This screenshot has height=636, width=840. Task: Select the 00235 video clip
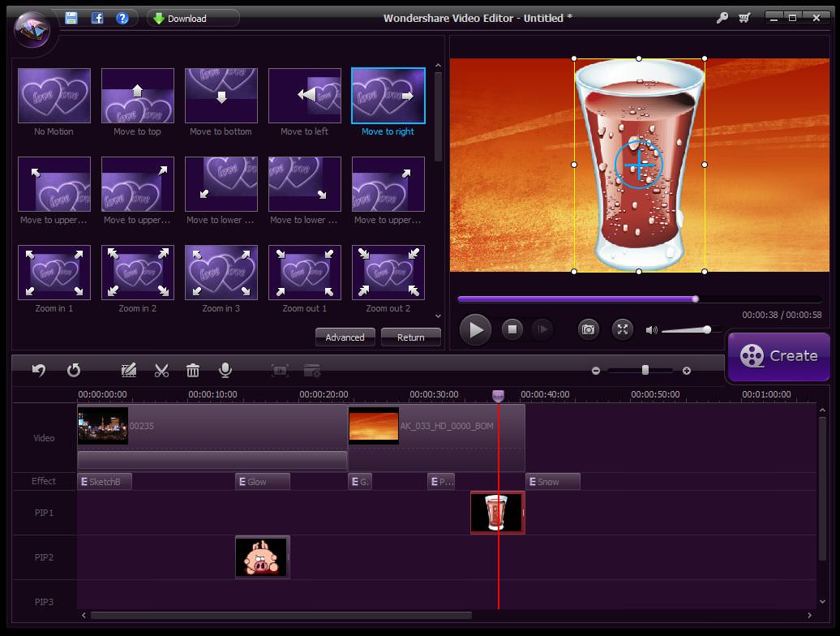[x=212, y=426]
